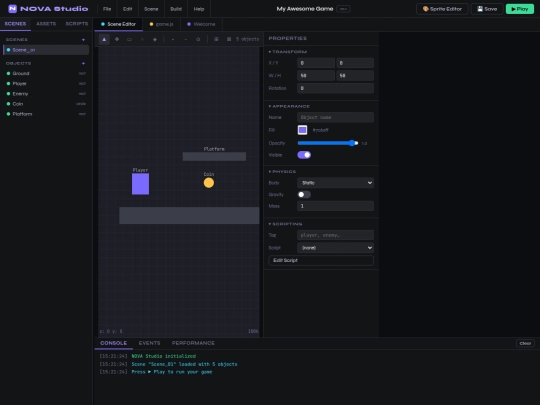This screenshot has width=540, height=405.
Task: Click the Save button
Action: click(x=487, y=9)
